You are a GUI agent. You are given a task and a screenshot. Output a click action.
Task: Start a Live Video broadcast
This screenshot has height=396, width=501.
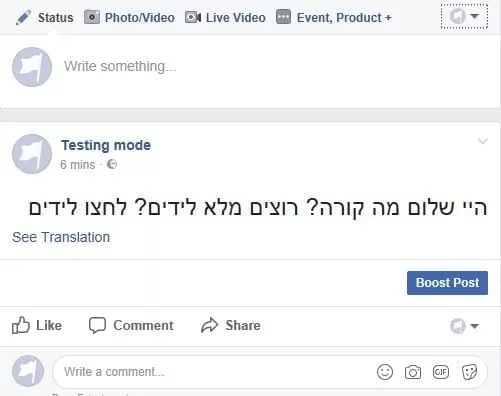pyautogui.click(x=225, y=17)
